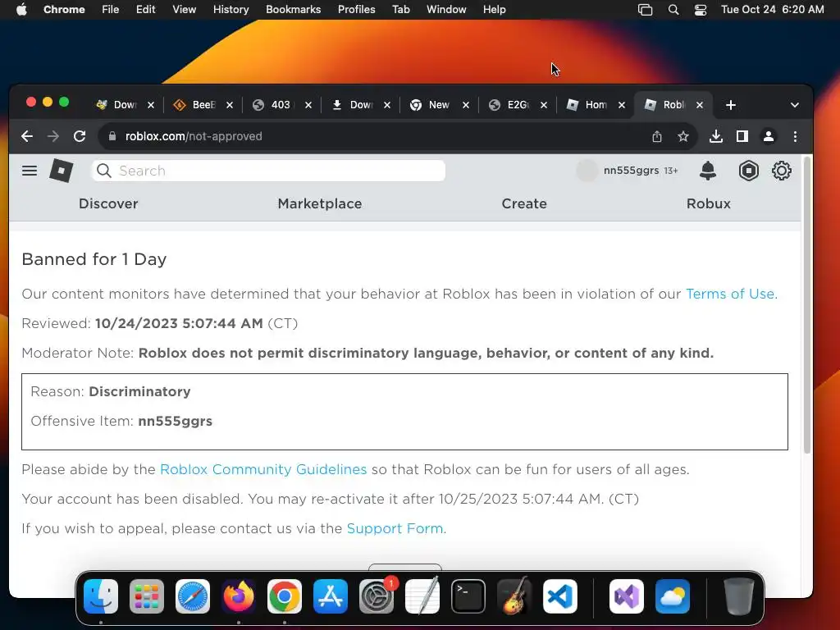Click the Banned for 1 Day heading
Screen dimensions: 840x630
tap(94, 259)
